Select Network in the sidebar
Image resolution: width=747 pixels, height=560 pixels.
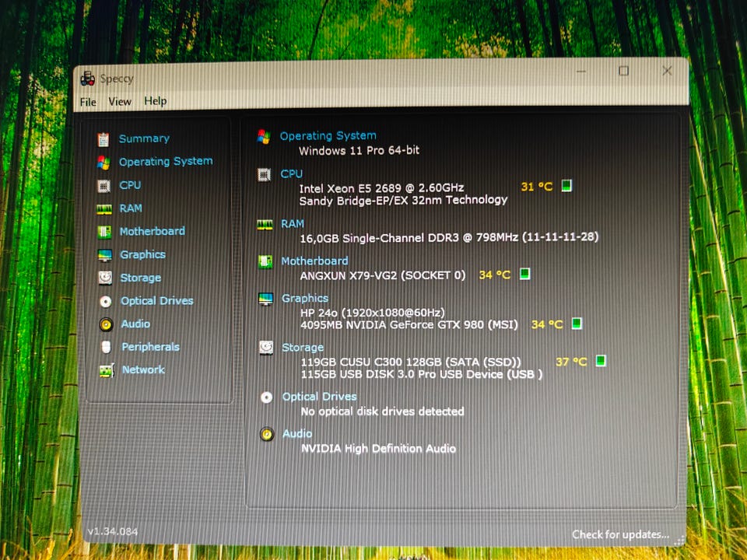[x=143, y=369]
